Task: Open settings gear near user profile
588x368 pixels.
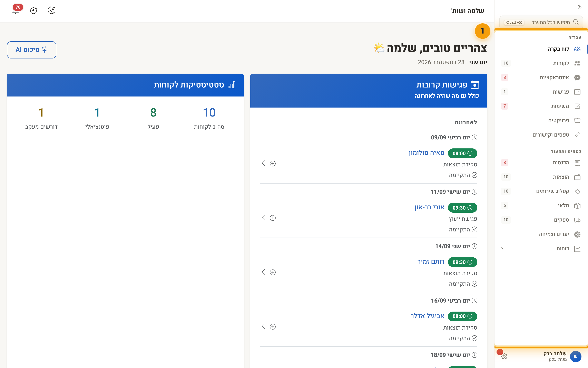Action: pyautogui.click(x=504, y=357)
